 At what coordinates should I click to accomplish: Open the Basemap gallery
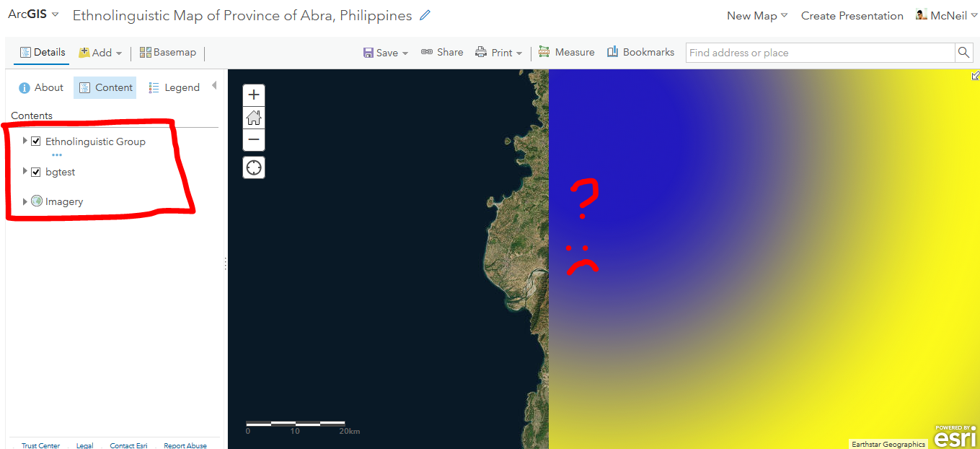(167, 53)
